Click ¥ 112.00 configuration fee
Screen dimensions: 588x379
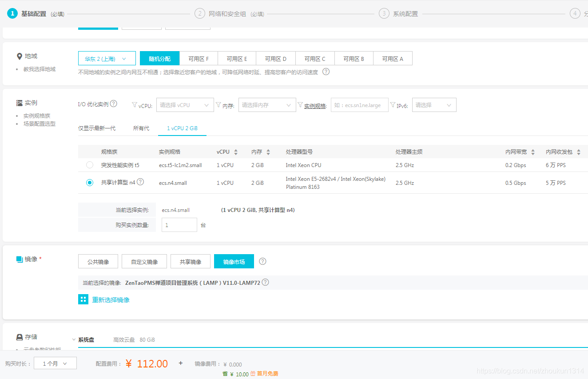click(x=147, y=364)
